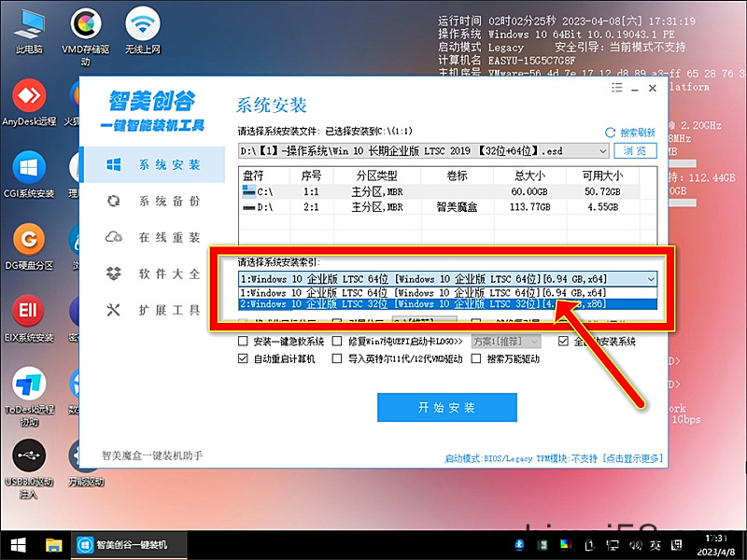
Task: Tick the 搜索万能驱动 checkbox
Action: (x=476, y=358)
